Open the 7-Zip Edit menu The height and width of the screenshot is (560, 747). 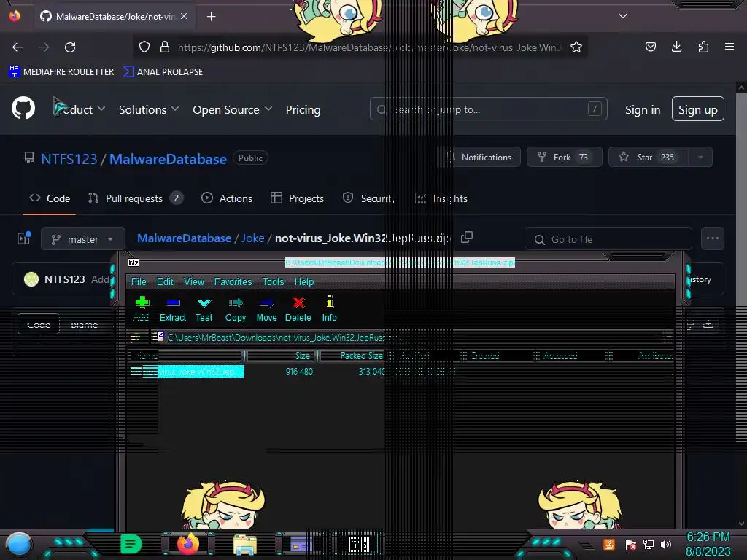(x=165, y=281)
